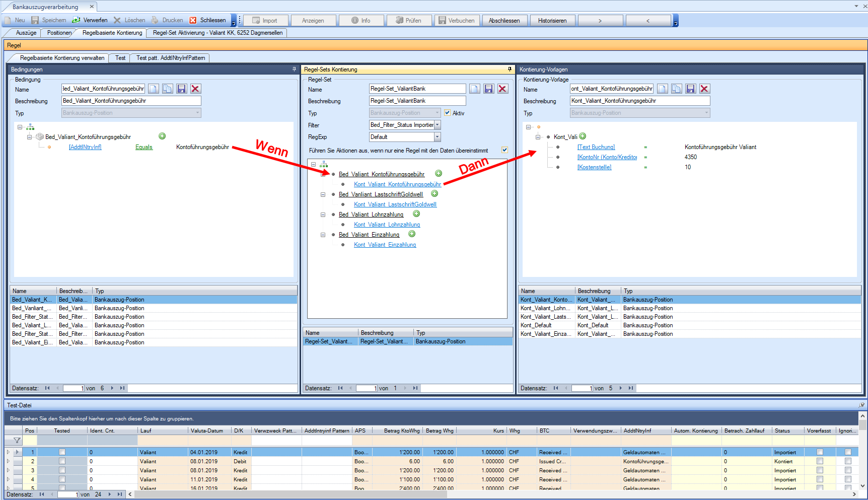Click the Verwerfen toolbar icon

coord(77,20)
